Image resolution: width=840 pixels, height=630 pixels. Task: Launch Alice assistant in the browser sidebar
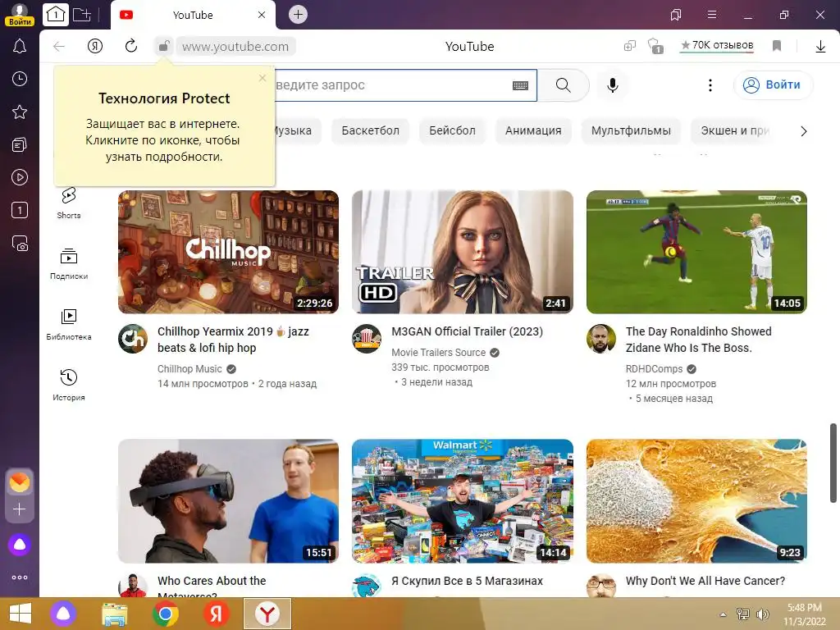point(20,545)
